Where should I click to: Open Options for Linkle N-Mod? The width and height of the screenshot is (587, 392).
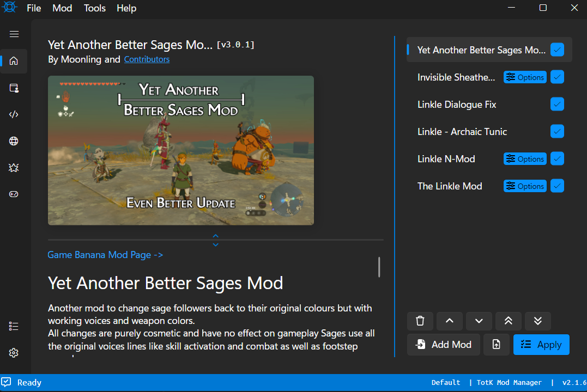coord(525,158)
